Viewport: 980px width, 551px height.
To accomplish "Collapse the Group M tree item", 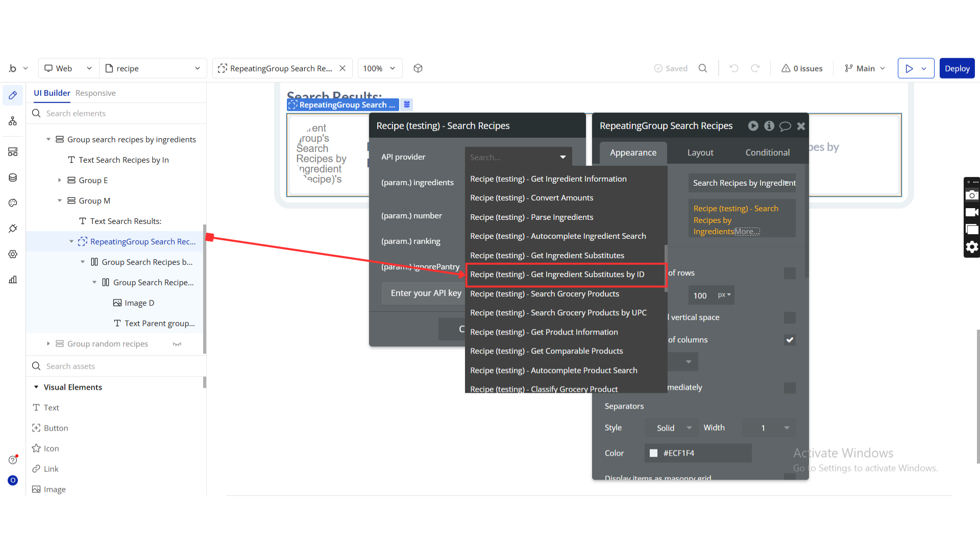I will [x=60, y=201].
